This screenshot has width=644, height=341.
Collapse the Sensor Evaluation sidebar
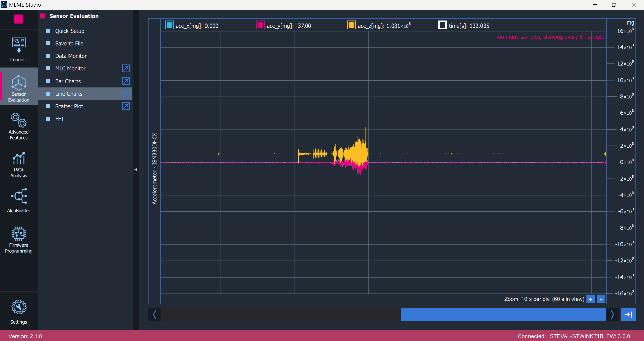tap(136, 169)
